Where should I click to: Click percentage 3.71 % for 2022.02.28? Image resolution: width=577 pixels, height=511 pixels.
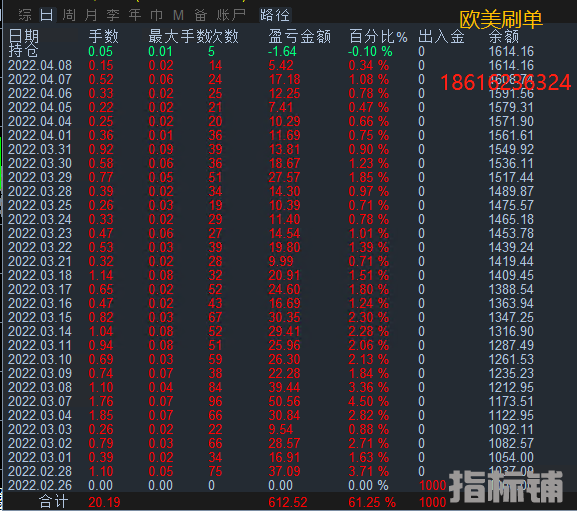point(369,471)
